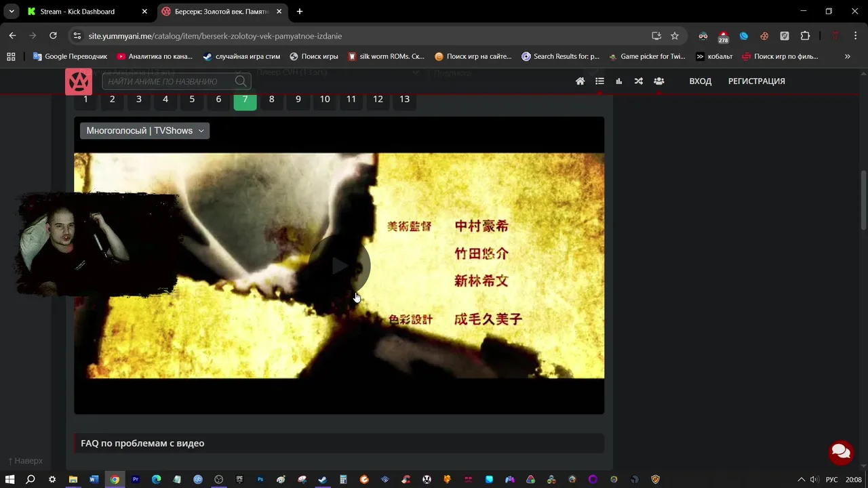The image size is (868, 488).
Task: Open the users community icon
Action: [658, 81]
